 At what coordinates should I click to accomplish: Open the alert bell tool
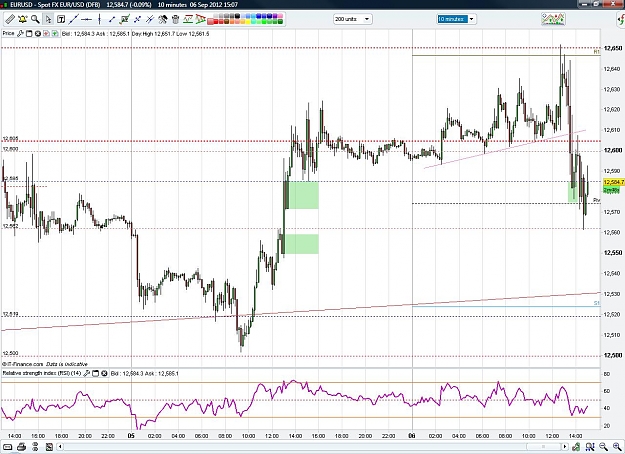pyautogui.click(x=22, y=19)
